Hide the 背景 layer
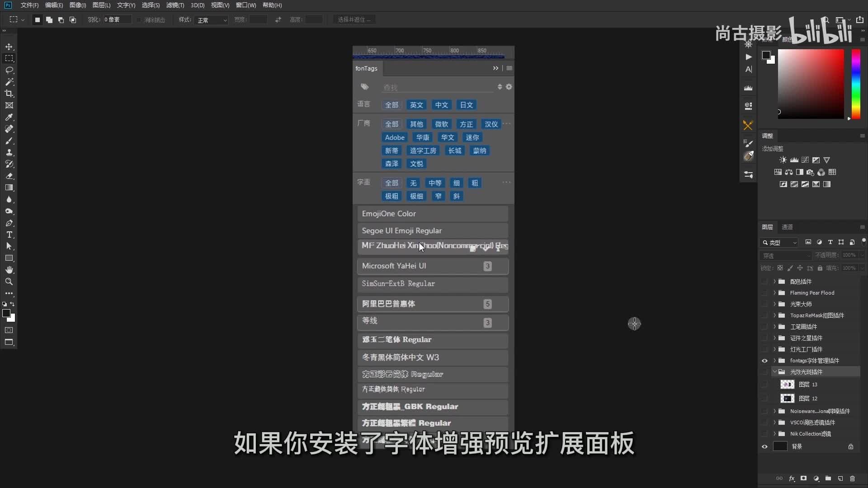 tap(764, 446)
